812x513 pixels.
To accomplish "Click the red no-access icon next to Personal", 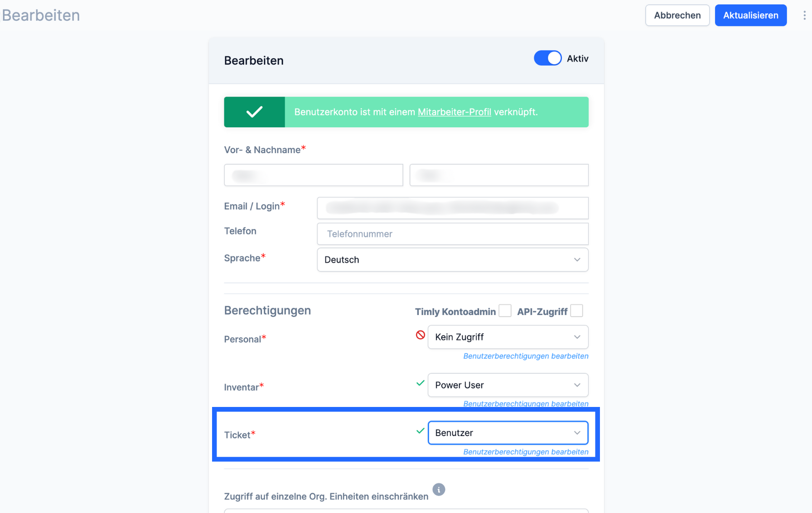I will tap(420, 335).
